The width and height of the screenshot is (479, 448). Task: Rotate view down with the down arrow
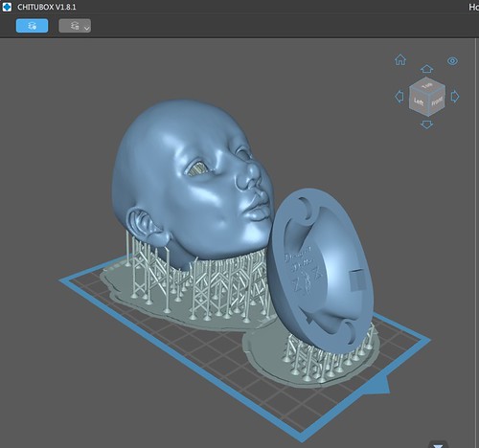point(426,124)
